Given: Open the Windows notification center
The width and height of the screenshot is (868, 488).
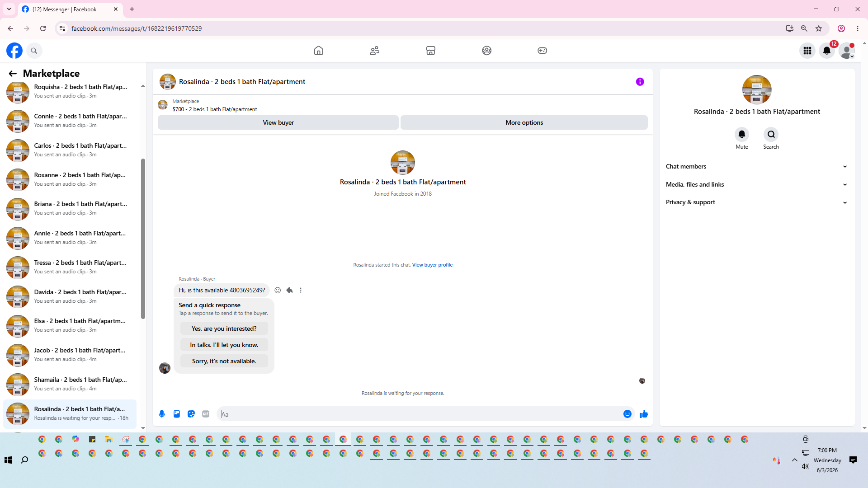Looking at the screenshot, I should click(x=853, y=460).
